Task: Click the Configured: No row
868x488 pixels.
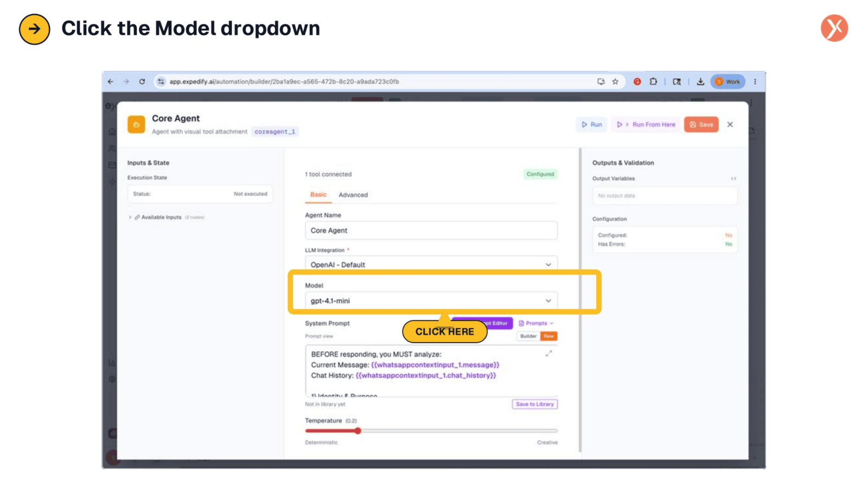Action: pos(665,235)
